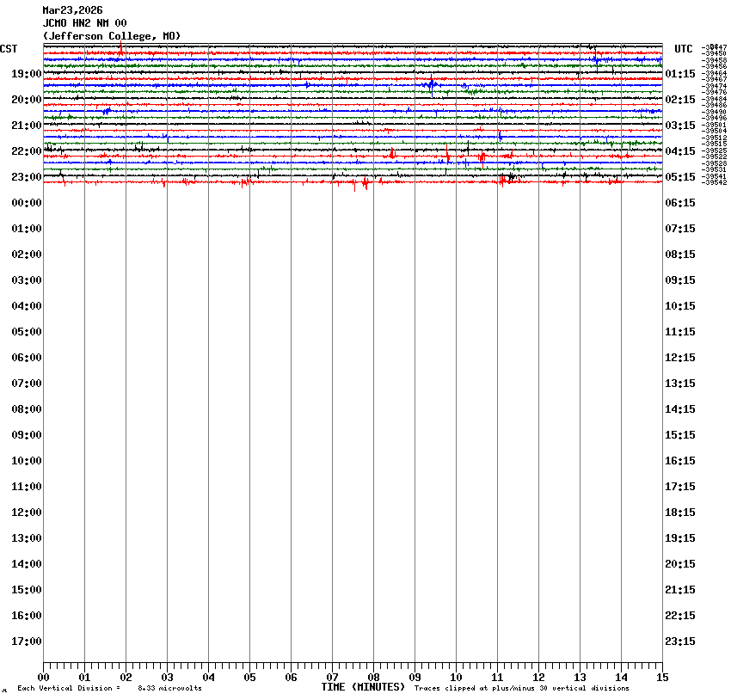731x700 pixels.
Task: Select the (Jefferson College, MO) location label
Action: (x=112, y=35)
